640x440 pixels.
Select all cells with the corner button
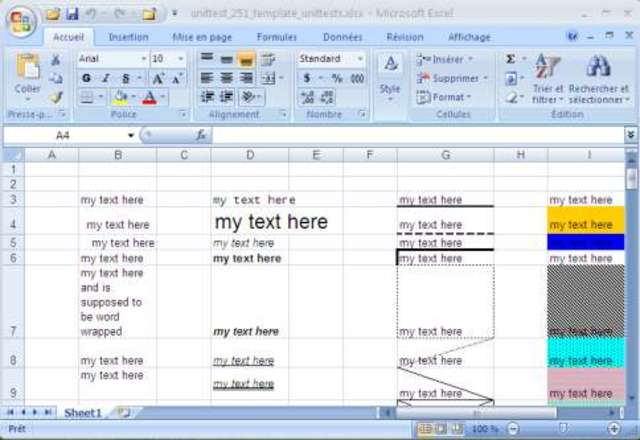[x=13, y=155]
